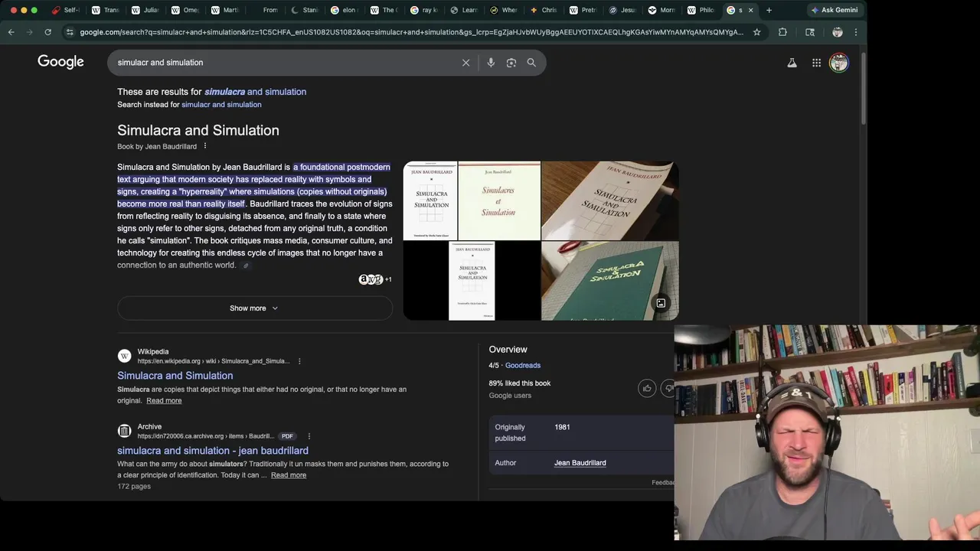
Task: Open site information icon in address bar
Action: (70, 32)
